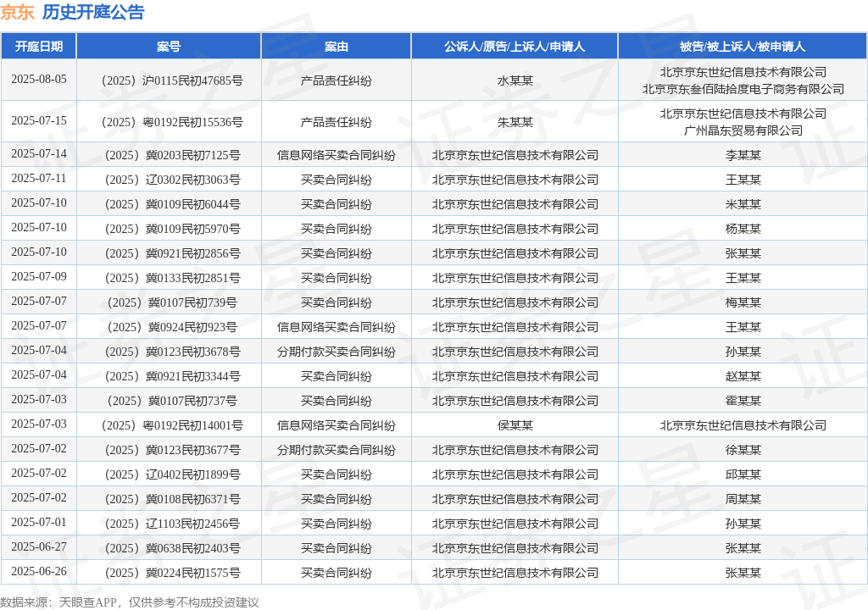
Task: Click plaintiff 朱某某
Action: (x=515, y=122)
